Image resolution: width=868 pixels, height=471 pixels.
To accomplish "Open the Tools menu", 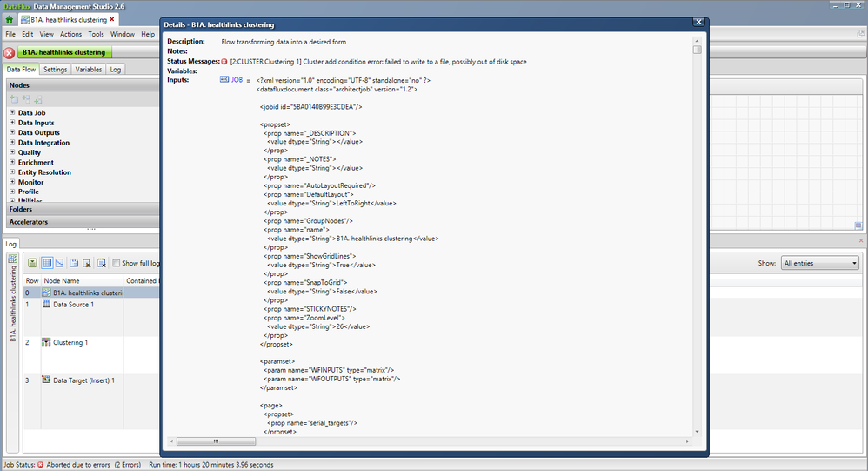I will (x=96, y=34).
